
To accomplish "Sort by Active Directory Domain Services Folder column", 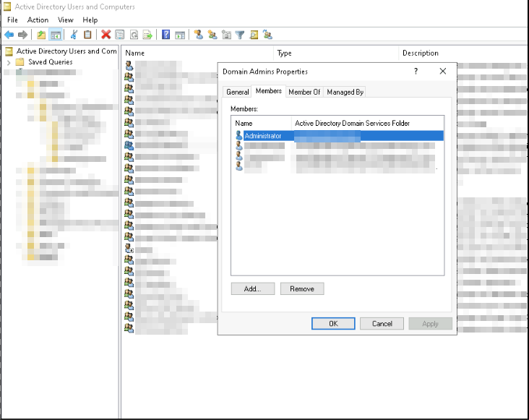I will pos(352,124).
